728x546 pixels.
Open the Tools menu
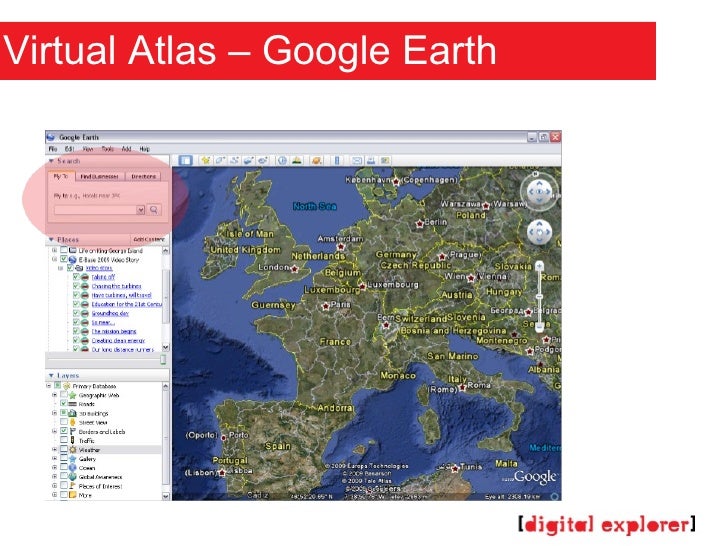point(108,149)
